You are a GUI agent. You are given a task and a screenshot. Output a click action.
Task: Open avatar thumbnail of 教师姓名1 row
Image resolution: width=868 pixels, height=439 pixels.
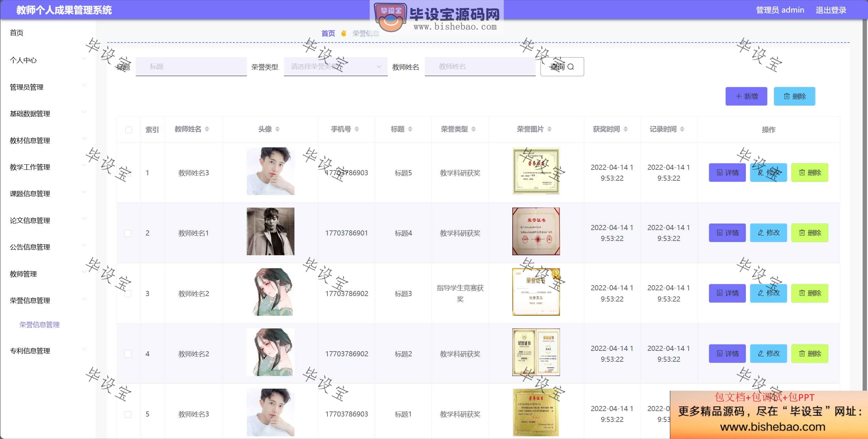[x=271, y=231]
